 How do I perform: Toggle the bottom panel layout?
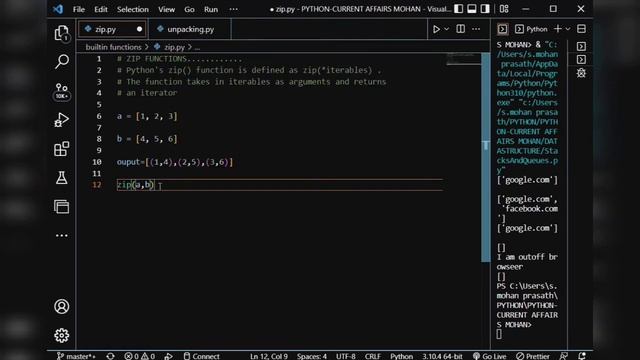472,9
